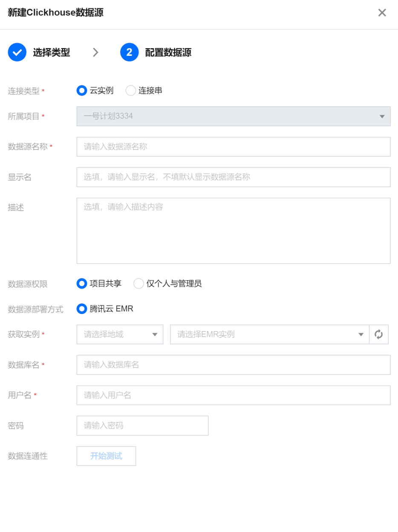398x532 pixels.
Task: Click the 开始测试 connectivity button
Action: tap(106, 456)
